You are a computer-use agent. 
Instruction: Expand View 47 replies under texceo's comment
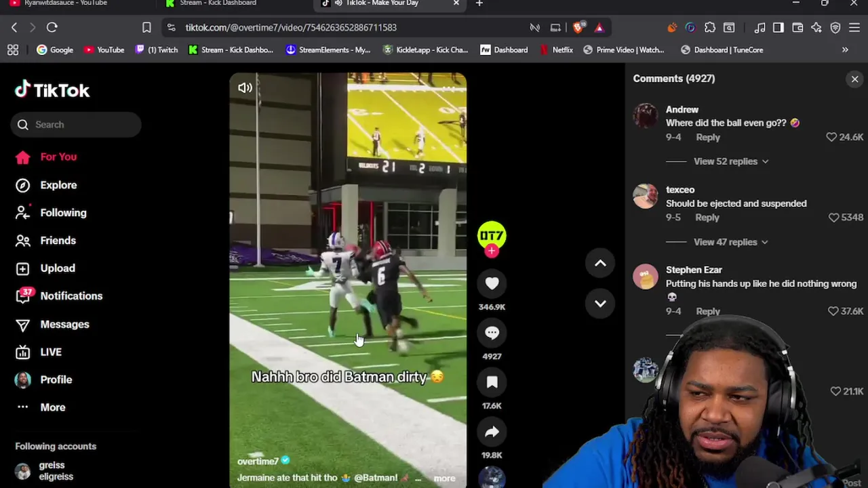(730, 242)
